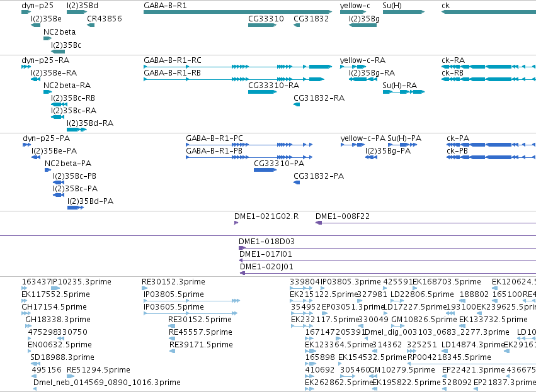Screen dimensions: 536x392
Task: Select the 'CG31832' gene label
Action: (x=311, y=18)
